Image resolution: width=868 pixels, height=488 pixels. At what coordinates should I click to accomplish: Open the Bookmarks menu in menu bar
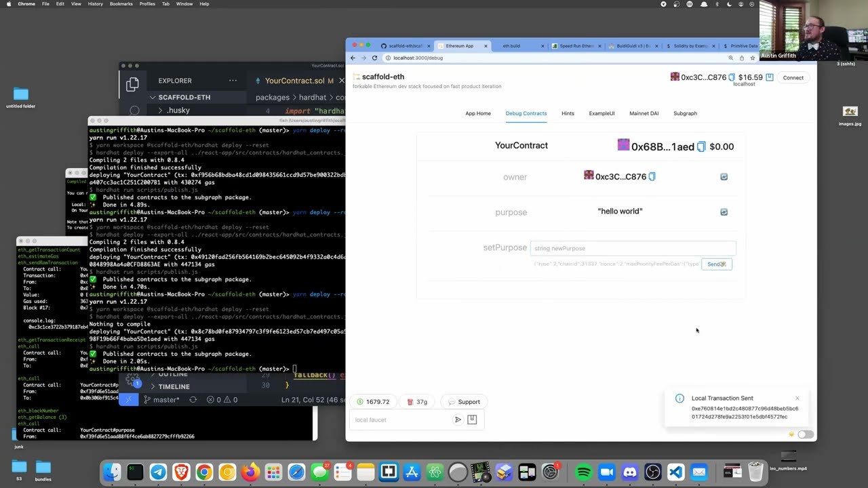[121, 4]
